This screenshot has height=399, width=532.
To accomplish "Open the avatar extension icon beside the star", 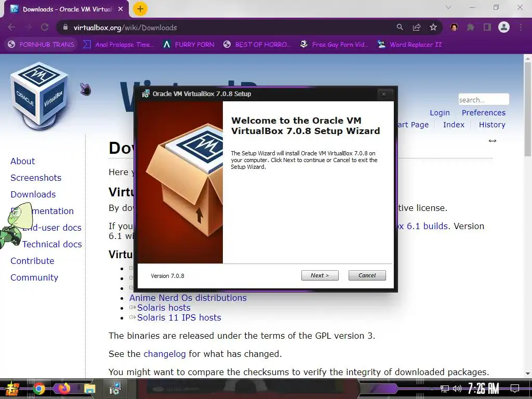I will (x=454, y=27).
